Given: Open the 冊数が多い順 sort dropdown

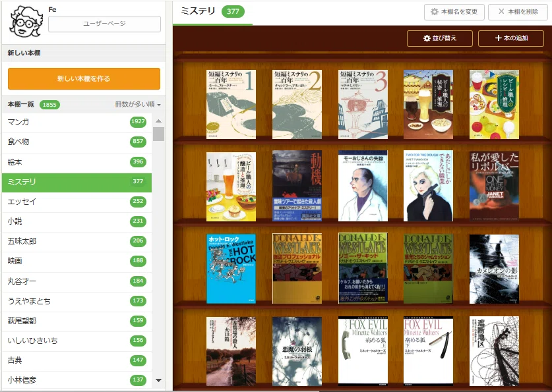Looking at the screenshot, I should (x=138, y=104).
